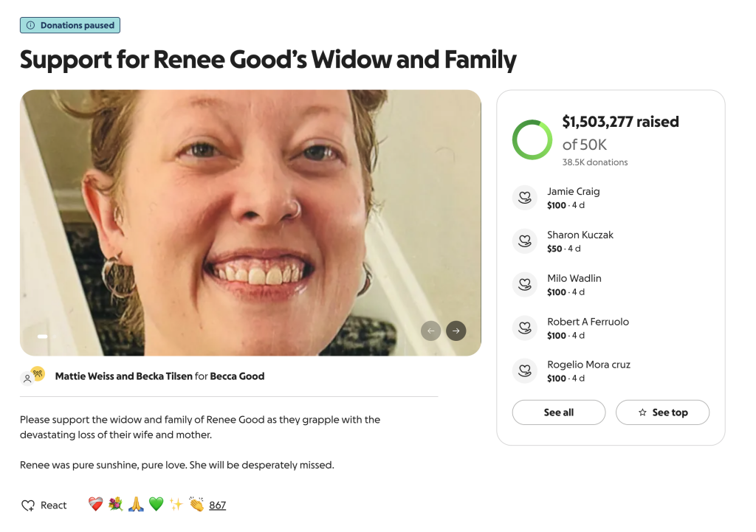The width and height of the screenshot is (756, 532).
Task: Click the heart icon next to Jamie Craig
Action: 525,198
